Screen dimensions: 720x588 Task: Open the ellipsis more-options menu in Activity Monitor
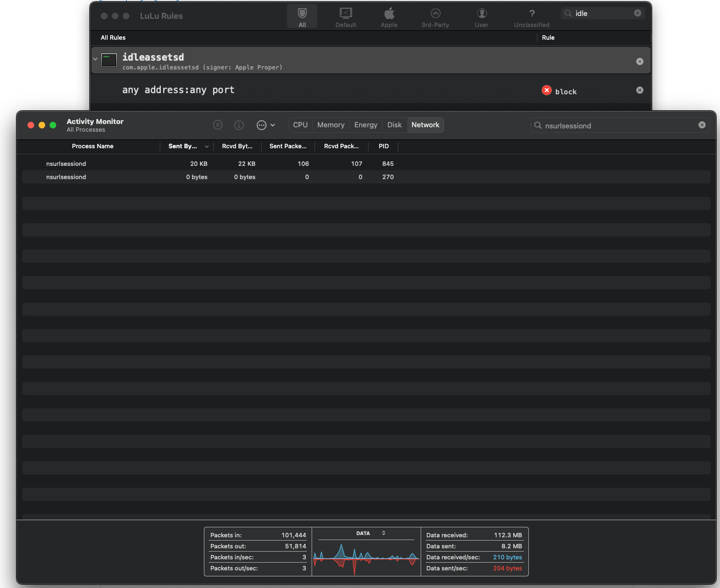[x=266, y=125]
